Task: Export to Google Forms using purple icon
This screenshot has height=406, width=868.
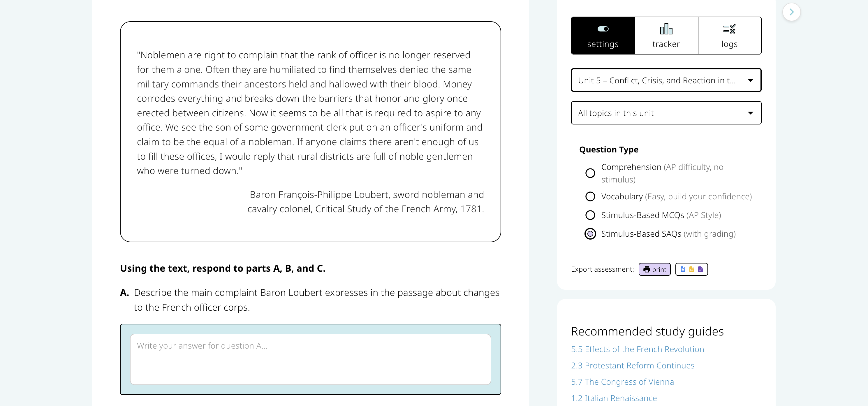Action: pyautogui.click(x=700, y=269)
